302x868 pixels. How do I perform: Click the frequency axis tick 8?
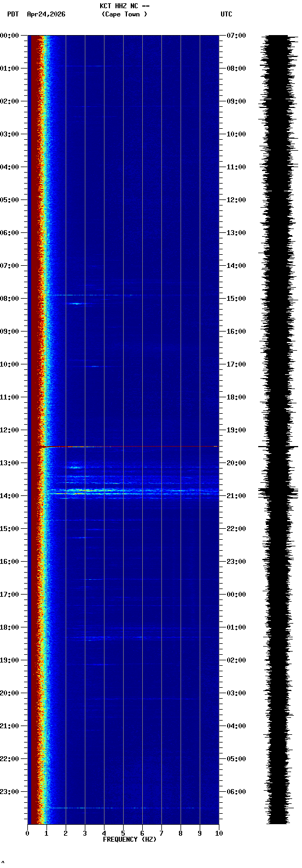tap(181, 833)
